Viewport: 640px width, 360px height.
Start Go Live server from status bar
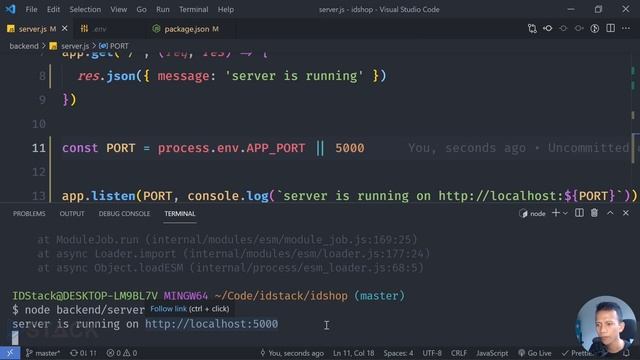click(x=535, y=353)
